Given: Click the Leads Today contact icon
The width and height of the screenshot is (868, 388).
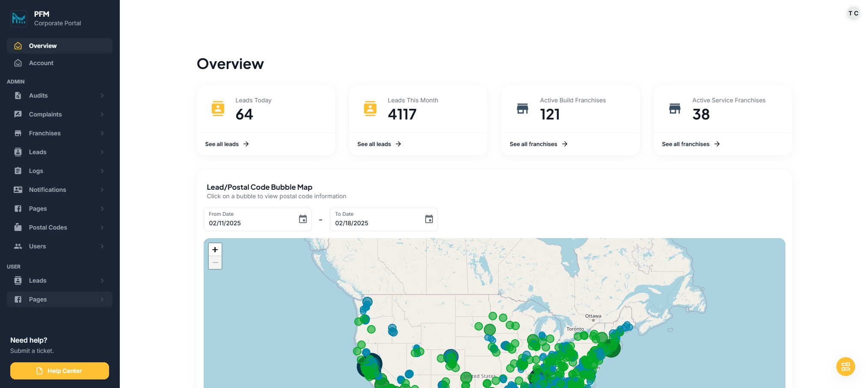Looking at the screenshot, I should tap(218, 109).
